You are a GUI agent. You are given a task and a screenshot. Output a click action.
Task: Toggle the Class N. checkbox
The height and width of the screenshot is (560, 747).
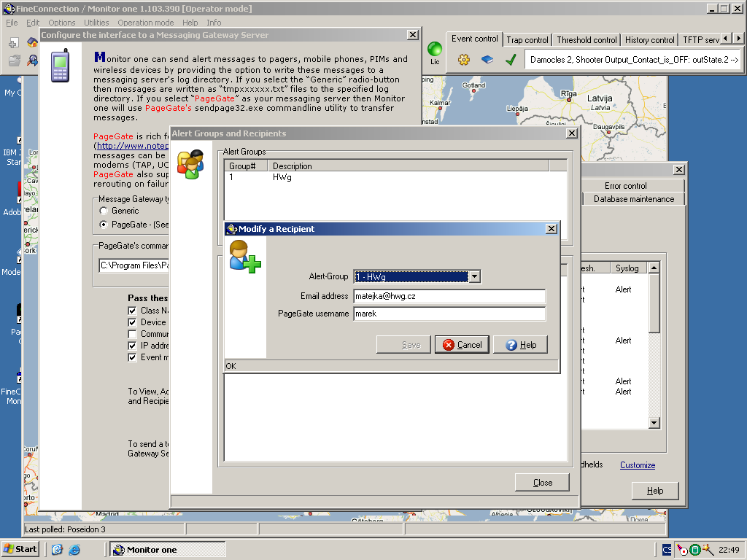[133, 311]
